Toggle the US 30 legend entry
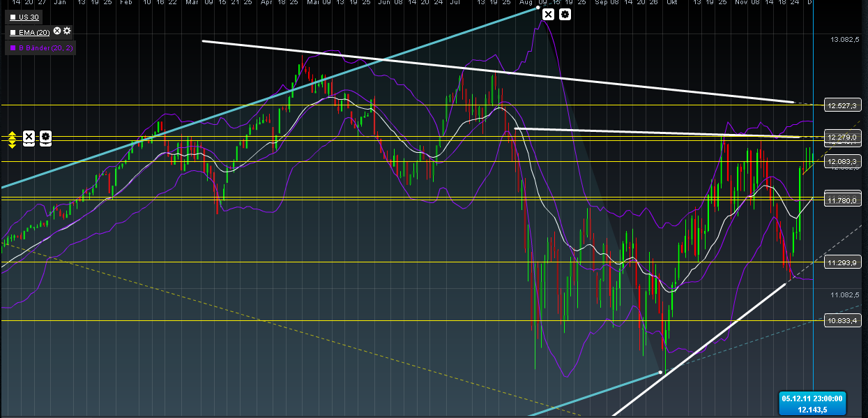The width and height of the screenshot is (868, 418). tap(27, 17)
